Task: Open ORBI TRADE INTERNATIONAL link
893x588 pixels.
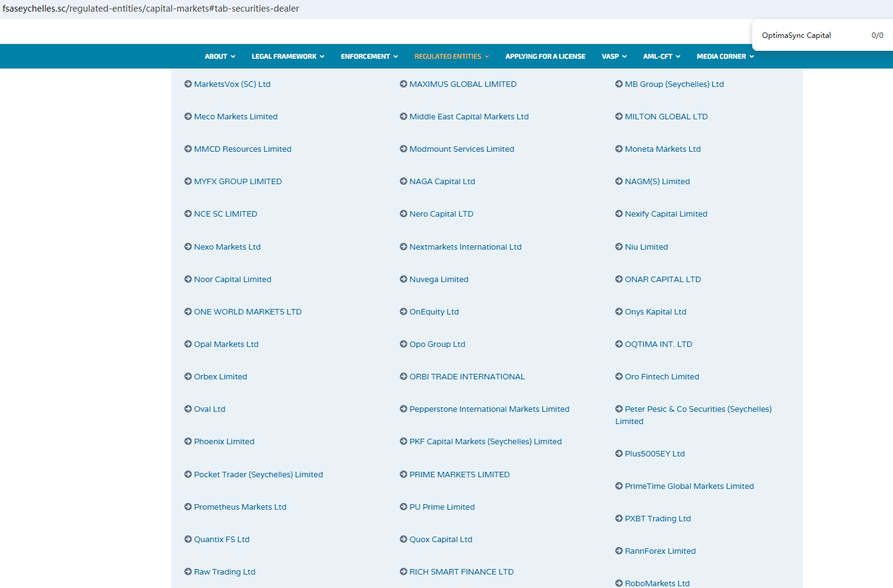Action: tap(467, 376)
